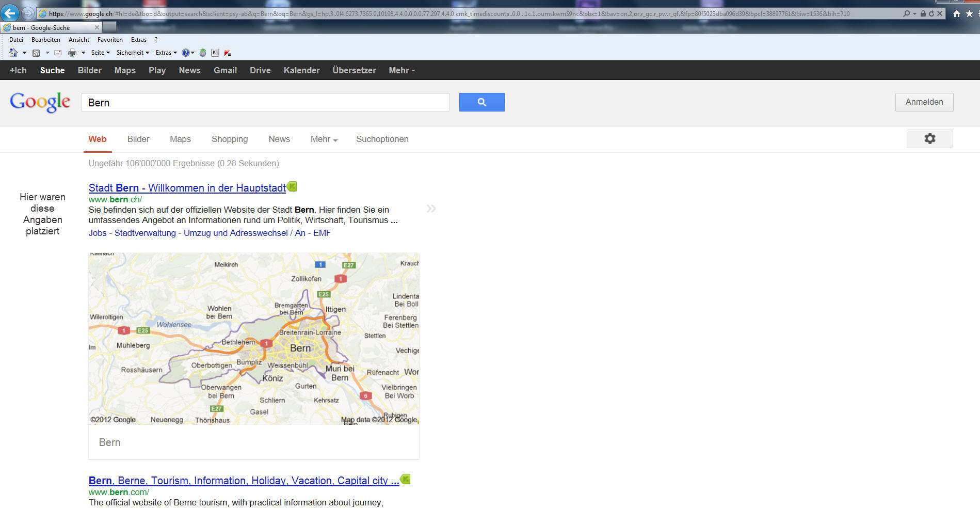Close the 'bern - Google-Suche' tab
Screen dimensions: 980x509
tap(97, 27)
